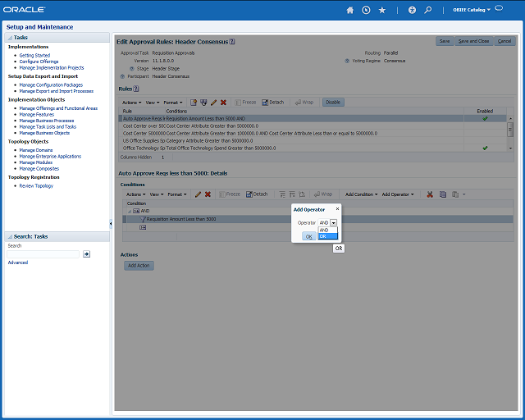This screenshot has height=420, width=525.
Task: Collapse the Search: Tasks panel
Action: click(x=10, y=236)
